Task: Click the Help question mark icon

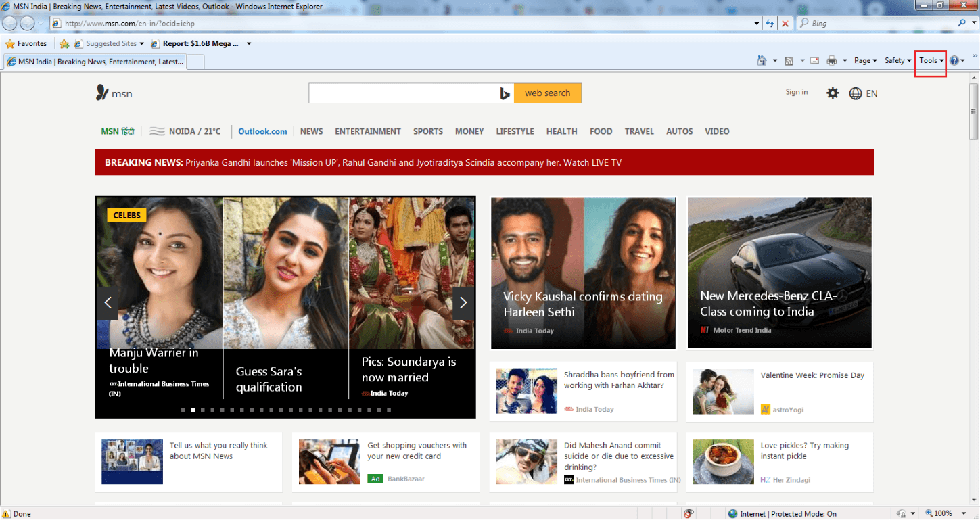Action: coord(954,61)
